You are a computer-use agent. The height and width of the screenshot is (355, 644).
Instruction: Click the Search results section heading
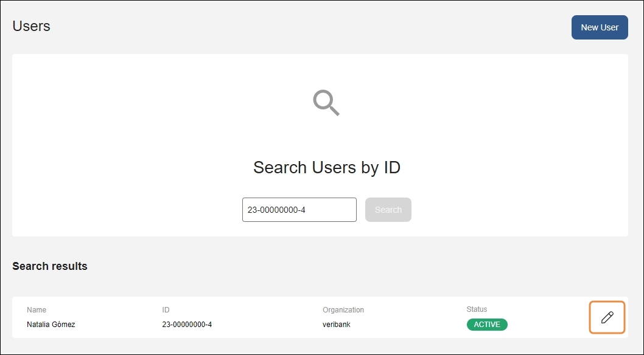tap(50, 266)
